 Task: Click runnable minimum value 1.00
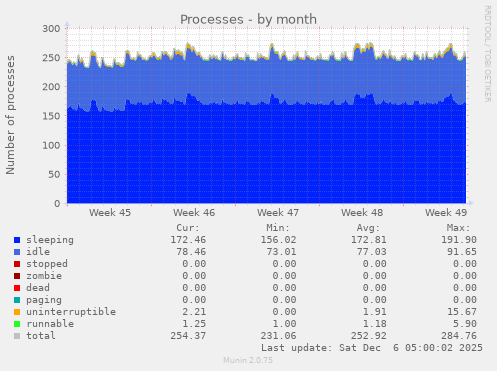click(x=284, y=324)
